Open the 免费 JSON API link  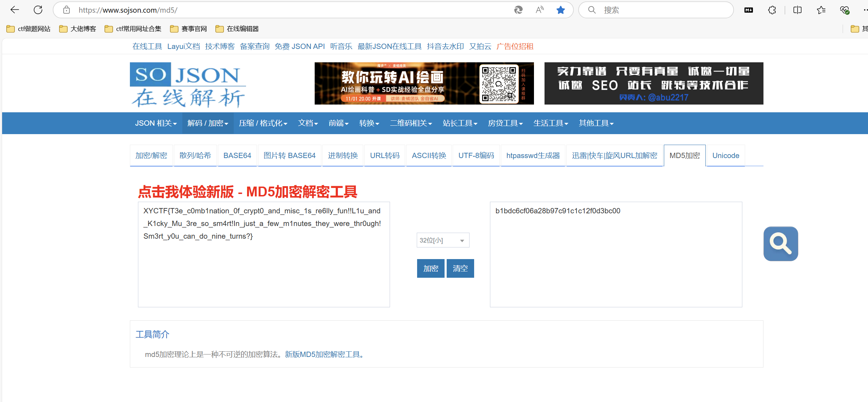[x=300, y=46]
